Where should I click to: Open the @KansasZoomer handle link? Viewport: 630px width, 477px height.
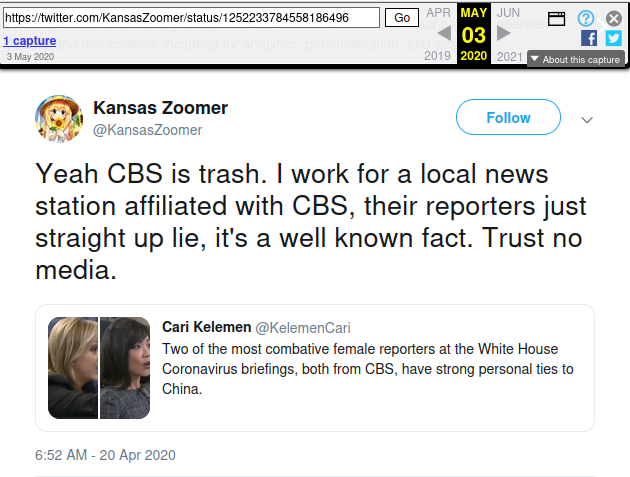148,130
